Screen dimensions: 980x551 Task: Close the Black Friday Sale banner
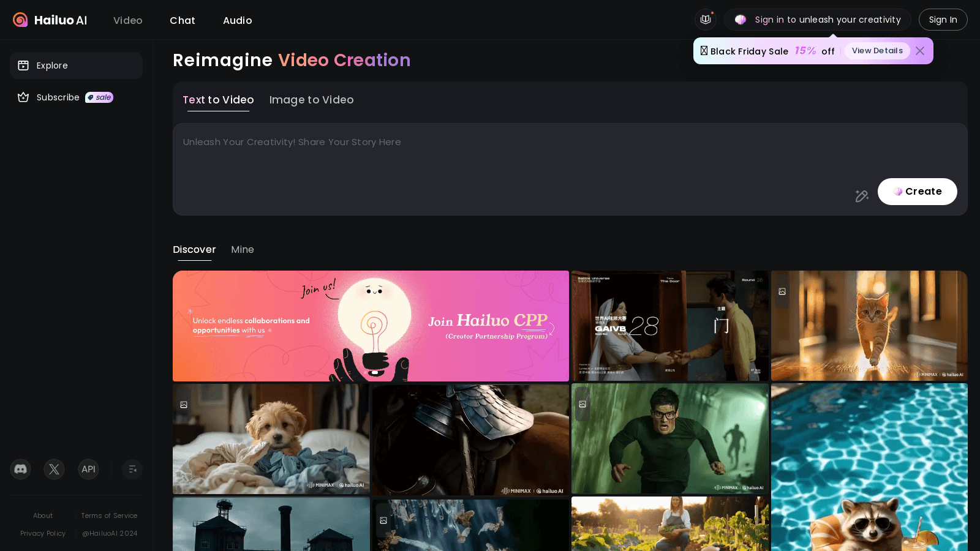920,51
